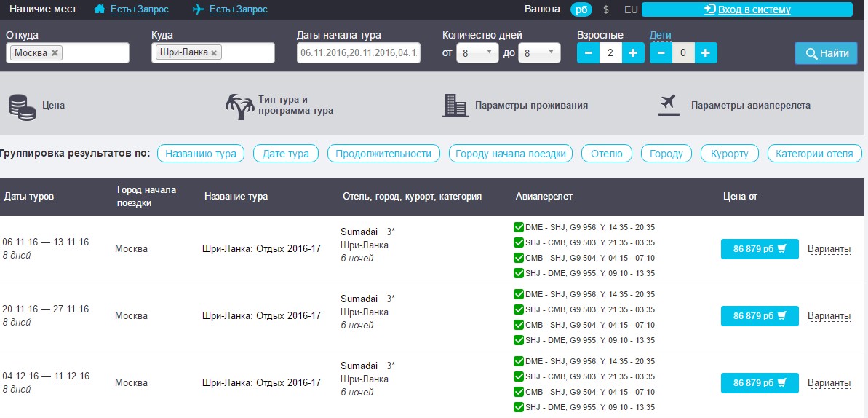Toggle the DME - SHJ G9 956 checkbox in first row
Image resolution: width=868 pixels, height=418 pixels.
pyautogui.click(x=519, y=227)
